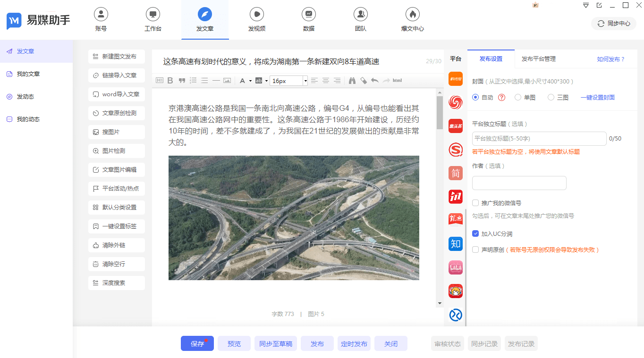644x358 pixels.
Task: Click the undo arrow in the editor toolbar
Action: coord(375,80)
